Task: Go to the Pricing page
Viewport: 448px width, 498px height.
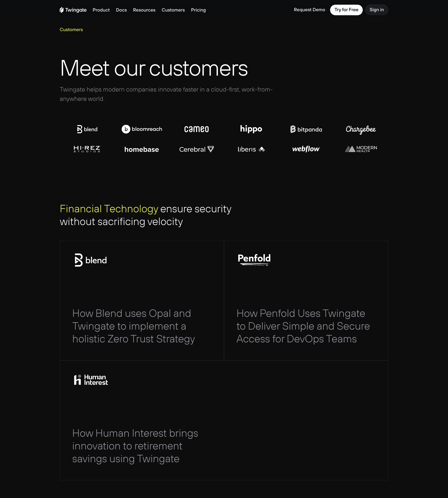Action: [198, 10]
